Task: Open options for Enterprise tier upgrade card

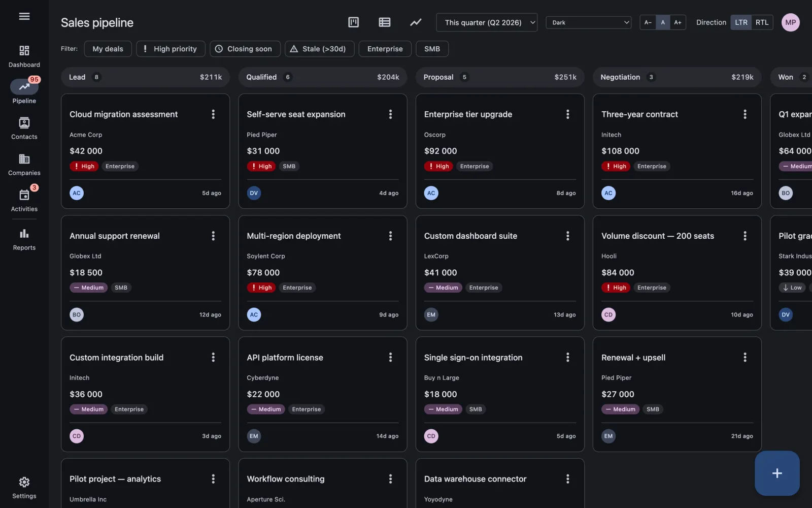Action: [x=567, y=114]
